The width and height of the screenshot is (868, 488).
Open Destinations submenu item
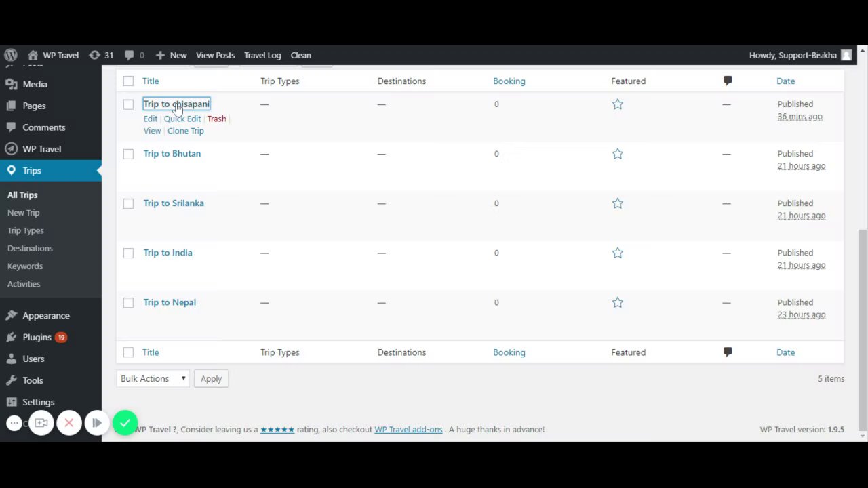[x=30, y=248]
